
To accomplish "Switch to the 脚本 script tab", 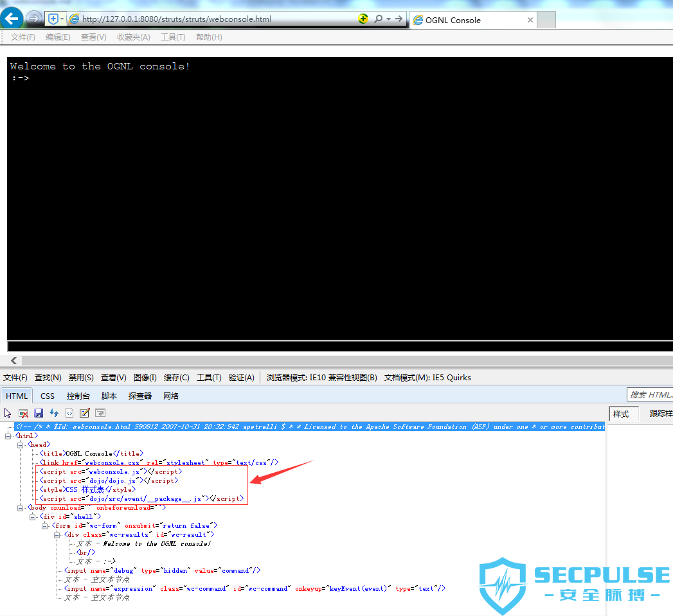I will [x=109, y=396].
